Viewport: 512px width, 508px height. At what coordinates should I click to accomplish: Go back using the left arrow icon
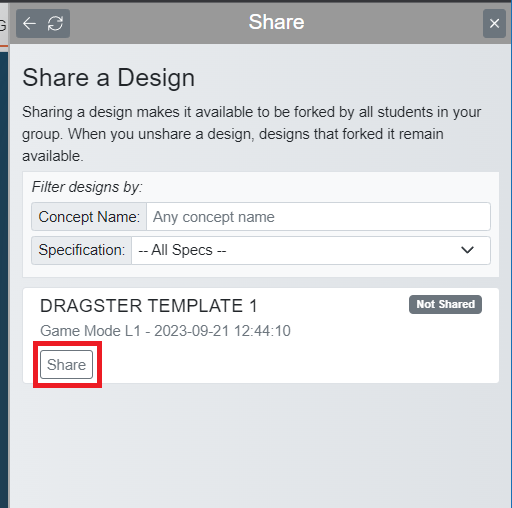(29, 24)
